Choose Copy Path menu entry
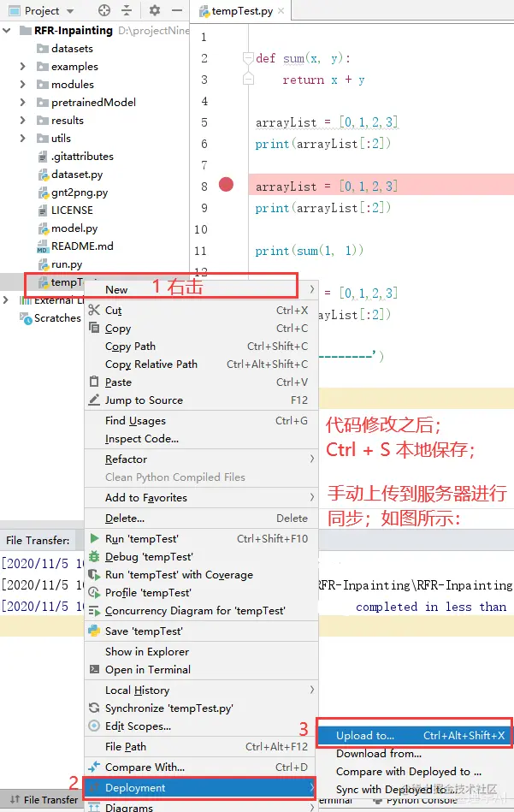 [201, 347]
